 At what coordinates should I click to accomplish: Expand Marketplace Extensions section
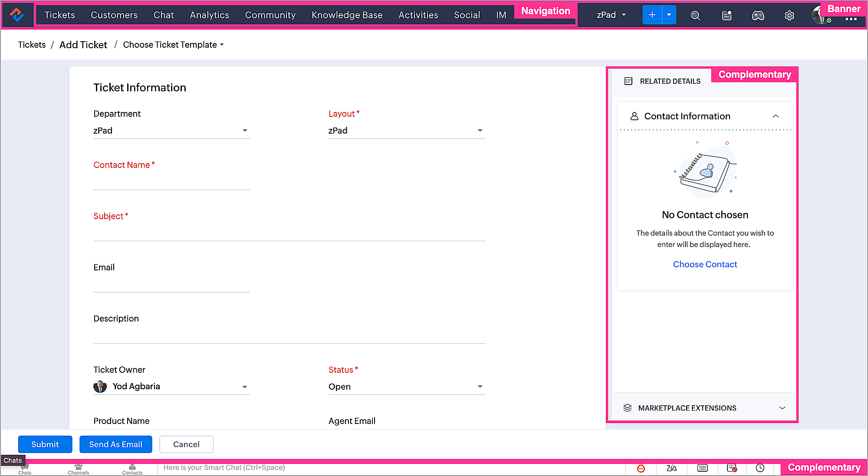782,408
